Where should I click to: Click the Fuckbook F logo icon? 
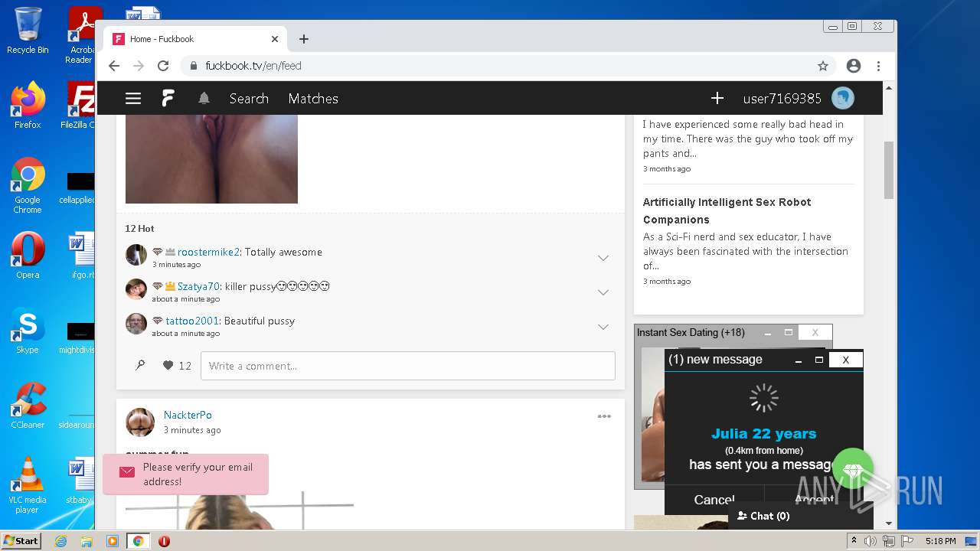click(x=168, y=98)
